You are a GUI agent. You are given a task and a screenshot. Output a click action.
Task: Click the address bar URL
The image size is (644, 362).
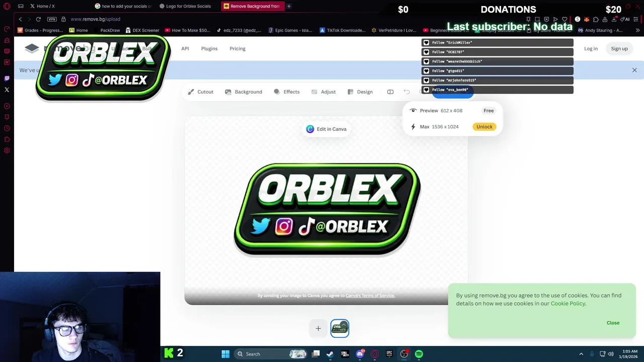click(x=95, y=19)
